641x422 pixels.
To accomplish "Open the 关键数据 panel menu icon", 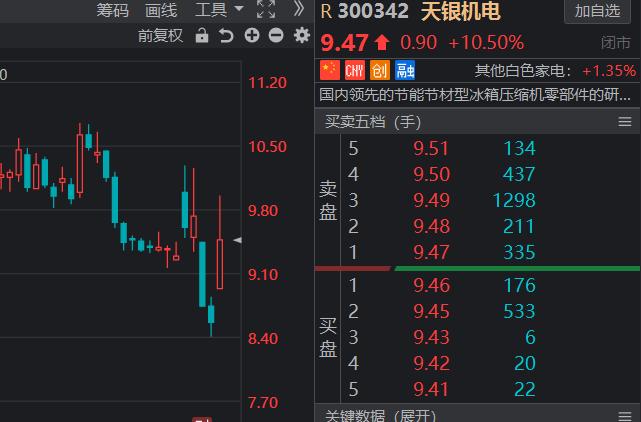I will click(x=625, y=416).
